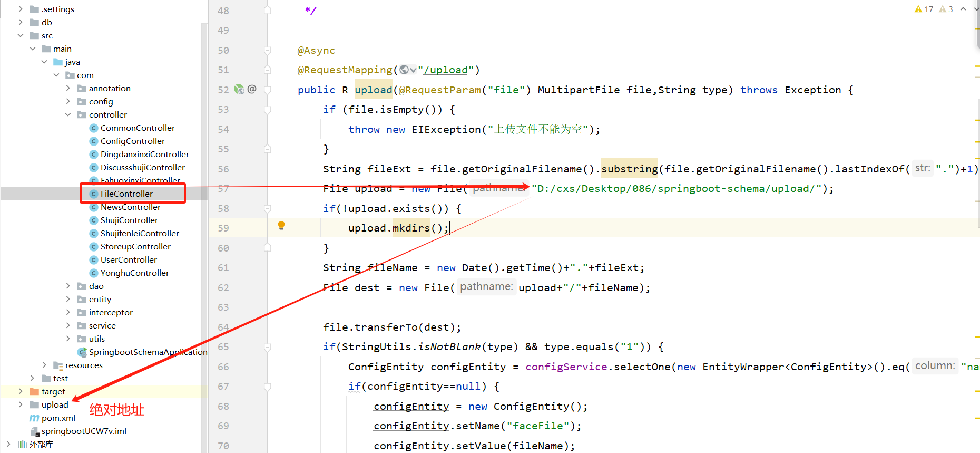Open YonghuController class
The width and height of the screenshot is (980, 453).
(135, 273)
